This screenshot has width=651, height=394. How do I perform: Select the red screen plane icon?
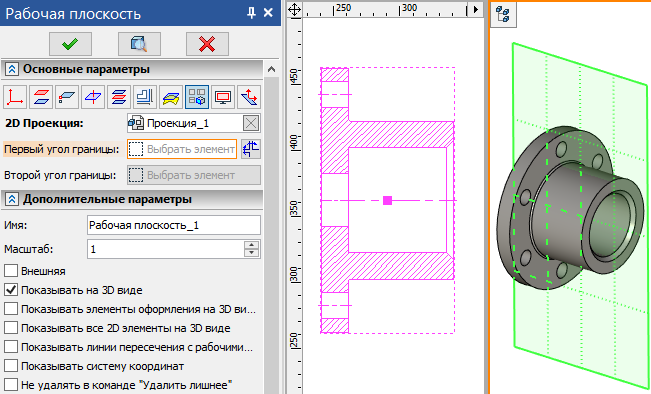[x=223, y=97]
